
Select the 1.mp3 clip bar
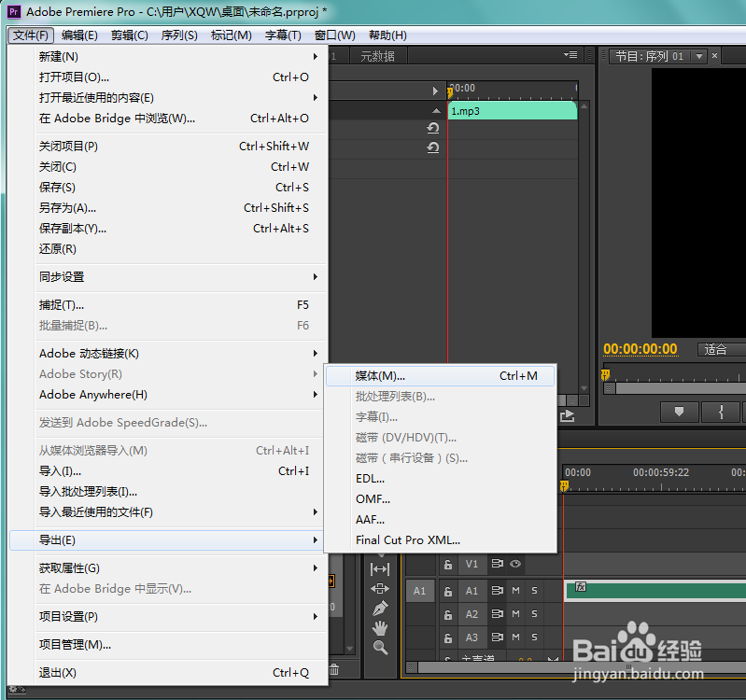point(513,111)
